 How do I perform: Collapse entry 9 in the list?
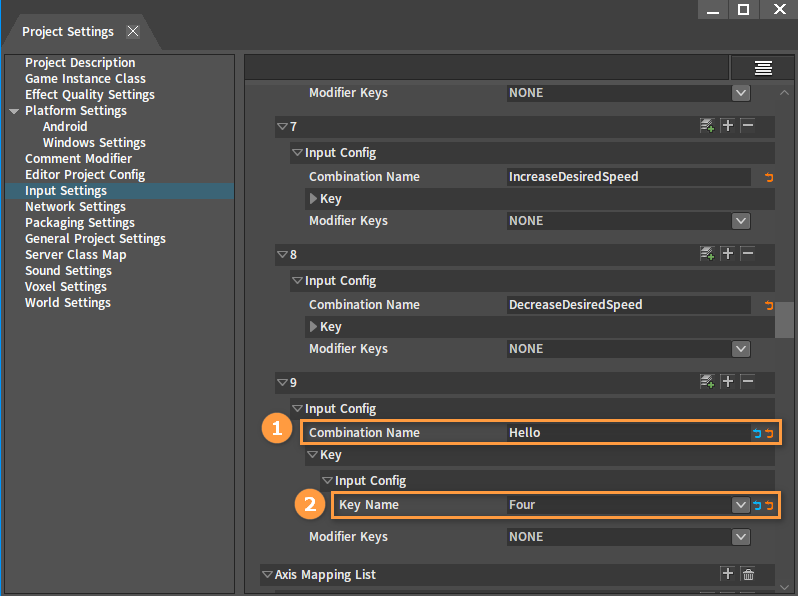pos(282,382)
